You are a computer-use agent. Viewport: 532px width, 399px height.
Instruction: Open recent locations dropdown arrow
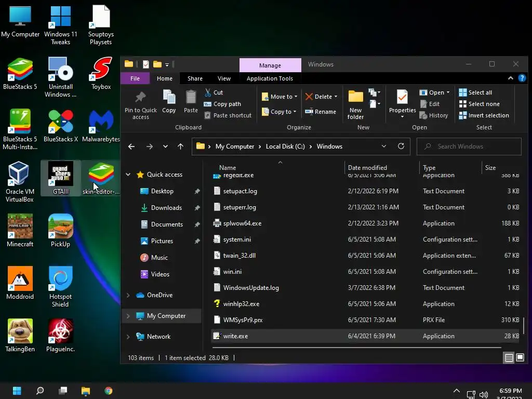165,147
